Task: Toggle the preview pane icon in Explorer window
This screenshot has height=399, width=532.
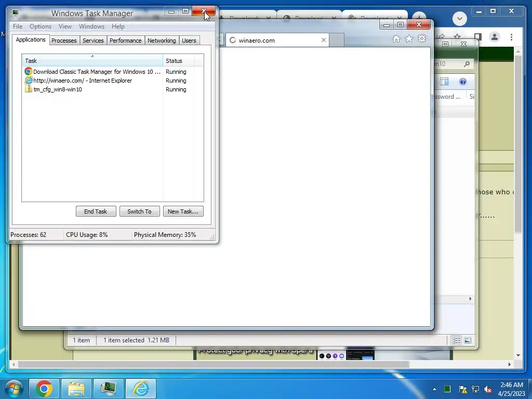Action: tap(444, 82)
